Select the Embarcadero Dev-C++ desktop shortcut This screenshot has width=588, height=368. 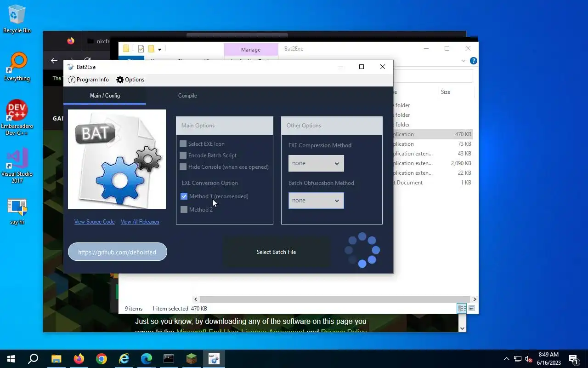tap(17, 117)
